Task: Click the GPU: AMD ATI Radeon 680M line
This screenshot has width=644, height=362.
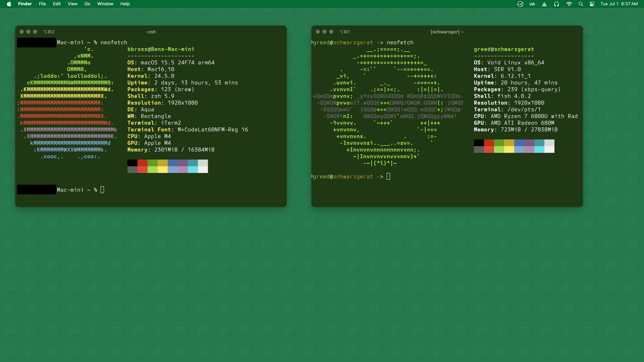Action: pos(514,123)
